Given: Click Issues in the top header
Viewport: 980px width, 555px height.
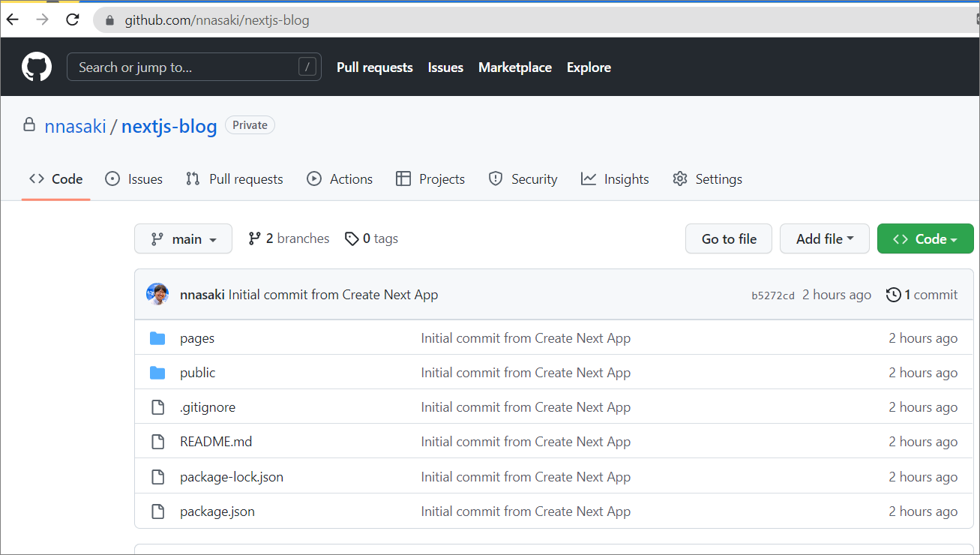Looking at the screenshot, I should (445, 67).
